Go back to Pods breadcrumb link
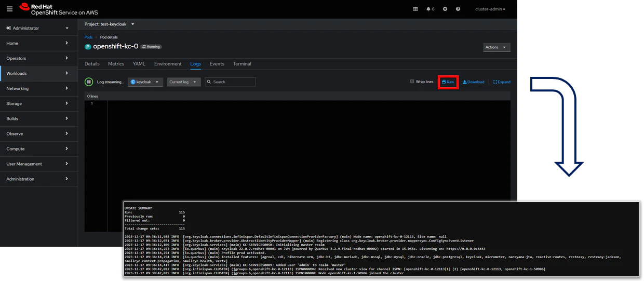This screenshot has width=644, height=281. (x=88, y=37)
